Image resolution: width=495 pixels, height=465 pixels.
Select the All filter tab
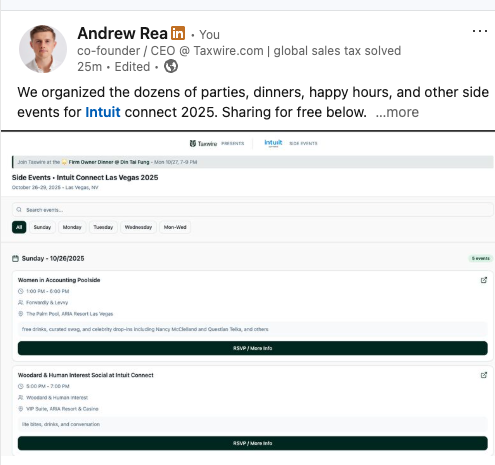tap(19, 227)
